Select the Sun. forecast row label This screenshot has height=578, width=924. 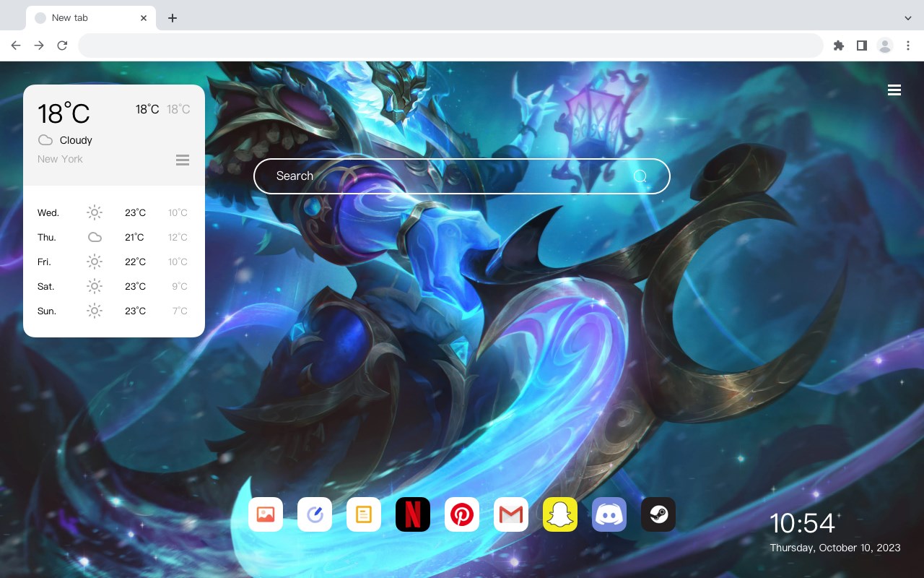(47, 311)
